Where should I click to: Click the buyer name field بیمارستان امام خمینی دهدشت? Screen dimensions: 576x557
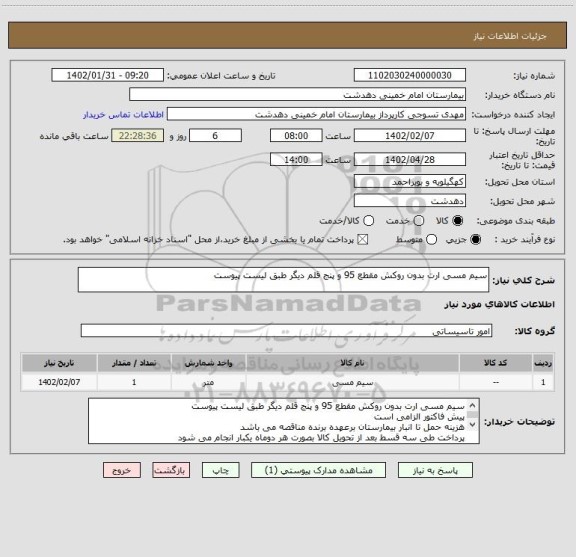pos(298,95)
